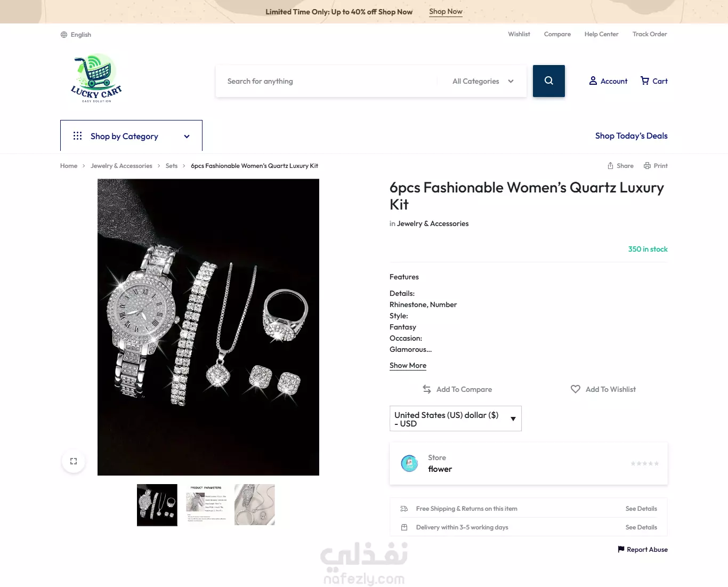Toggle Add To Compare
The image size is (728, 587).
point(457,389)
